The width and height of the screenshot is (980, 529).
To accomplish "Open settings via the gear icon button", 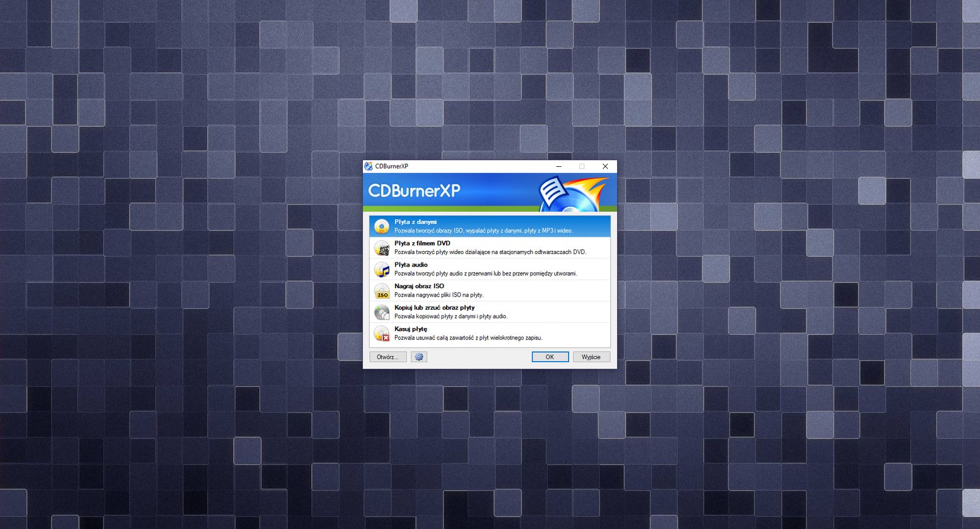I will click(419, 357).
